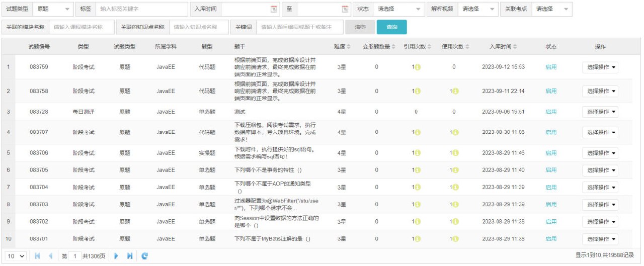The height and width of the screenshot is (266, 644).
Task: Open the 关联考点 dropdown
Action: point(552,9)
